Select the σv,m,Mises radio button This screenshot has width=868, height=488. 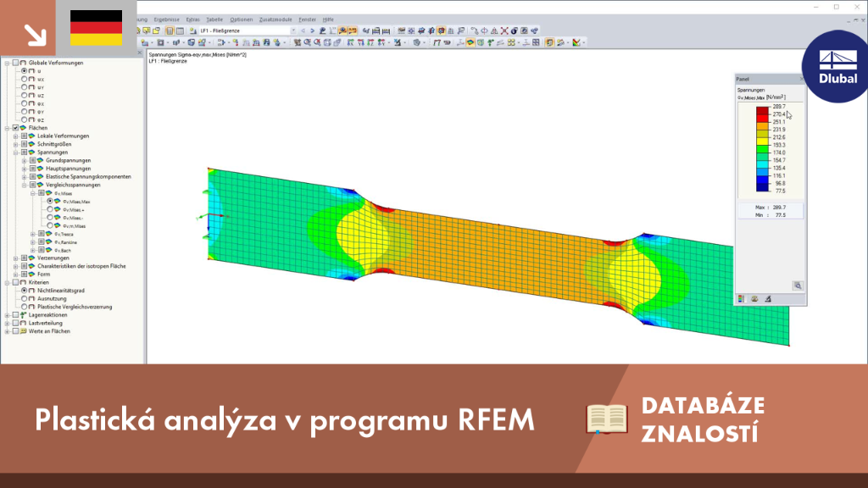[50, 225]
